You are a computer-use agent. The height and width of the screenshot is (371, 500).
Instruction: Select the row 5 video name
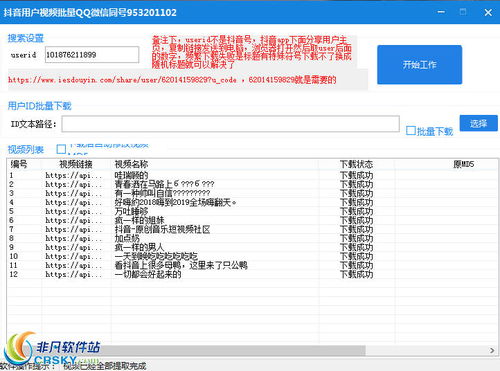131,211
